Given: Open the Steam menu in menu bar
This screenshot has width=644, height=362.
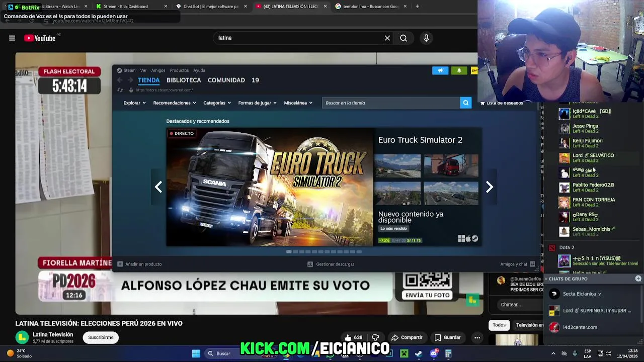Looking at the screenshot, I should [129, 70].
